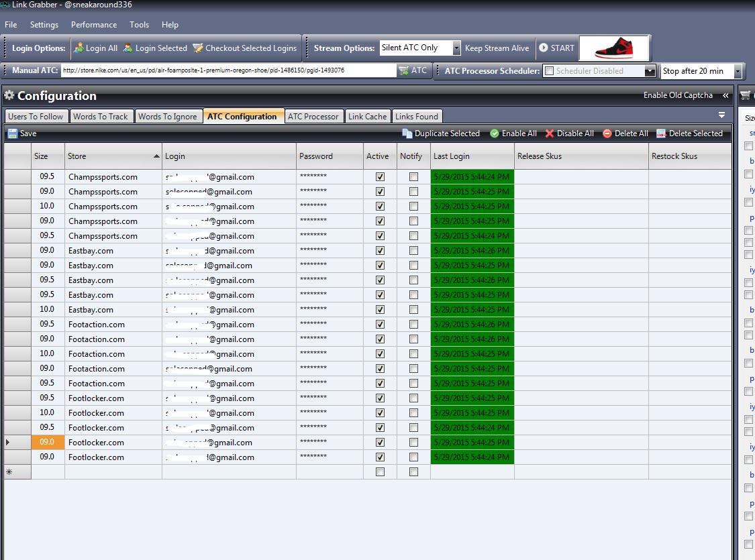Click the green Enable All icon

coord(494,133)
